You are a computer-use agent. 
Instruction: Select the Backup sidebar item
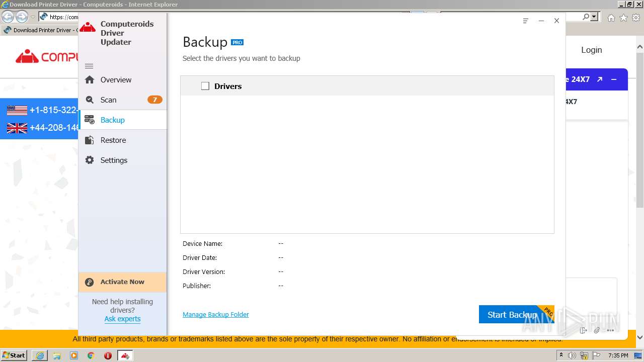tap(122, 120)
